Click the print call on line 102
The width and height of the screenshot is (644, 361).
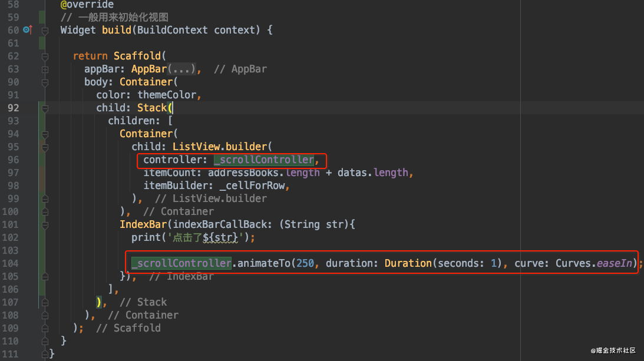[x=146, y=237]
